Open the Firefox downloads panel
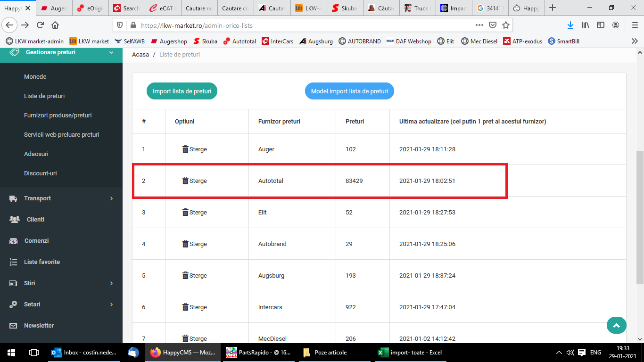 click(570, 25)
